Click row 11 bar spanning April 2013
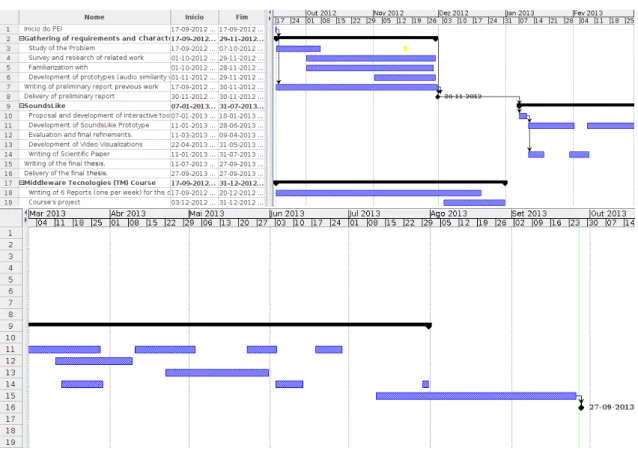 click(165, 350)
